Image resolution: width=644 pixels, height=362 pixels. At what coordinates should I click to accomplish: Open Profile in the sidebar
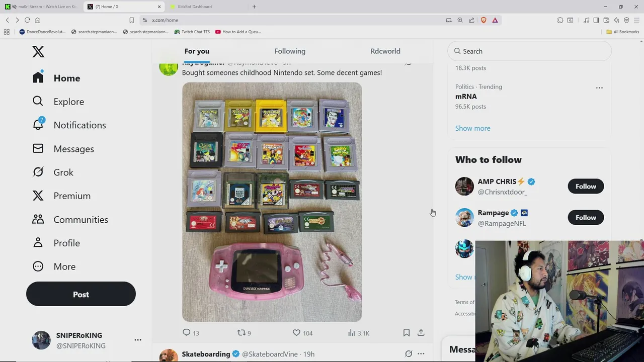tap(56, 243)
